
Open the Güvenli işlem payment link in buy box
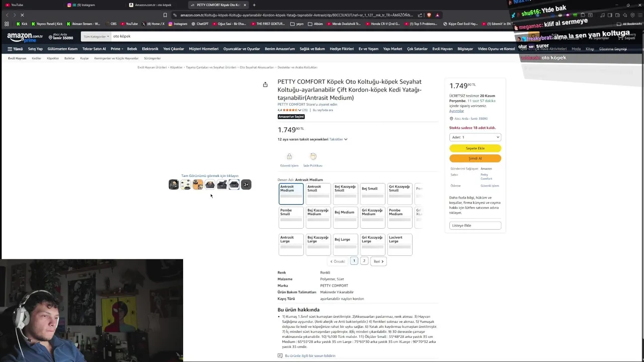tap(490, 186)
